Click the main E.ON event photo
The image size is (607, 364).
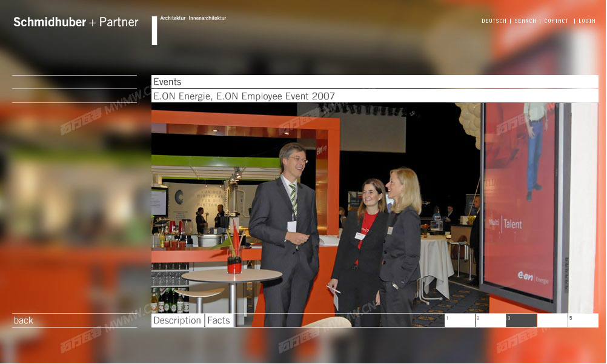point(375,208)
